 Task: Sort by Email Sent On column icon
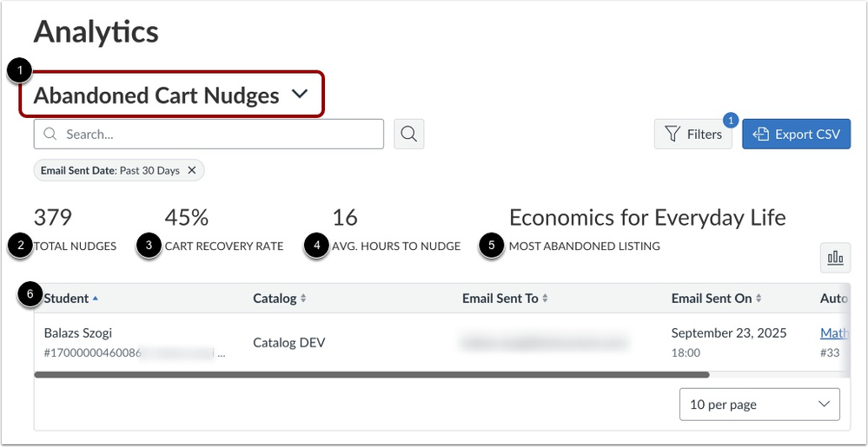coord(759,299)
